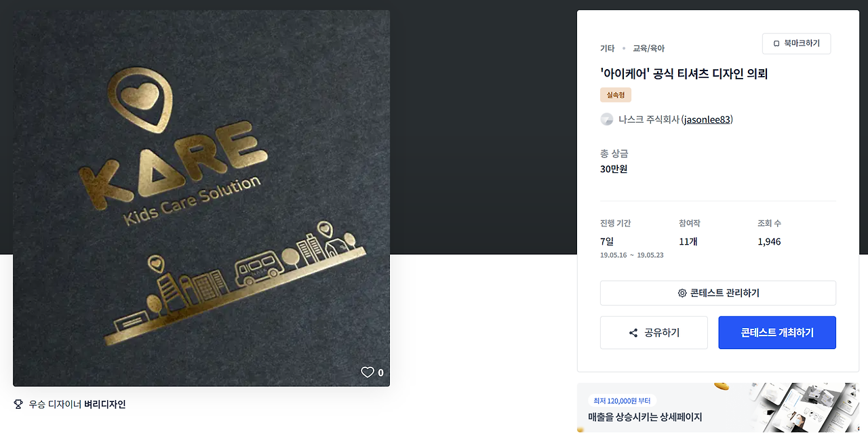Viewport: 868px width, 440px height.
Task: Toggle bookmark with 북마크하기 button
Action: coord(796,43)
